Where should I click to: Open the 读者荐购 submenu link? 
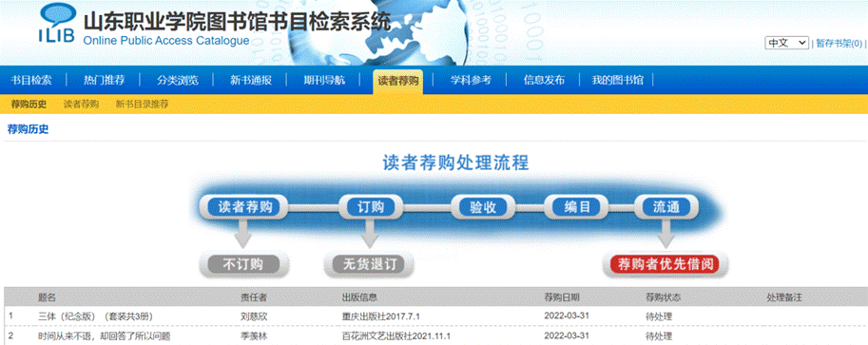(81, 105)
